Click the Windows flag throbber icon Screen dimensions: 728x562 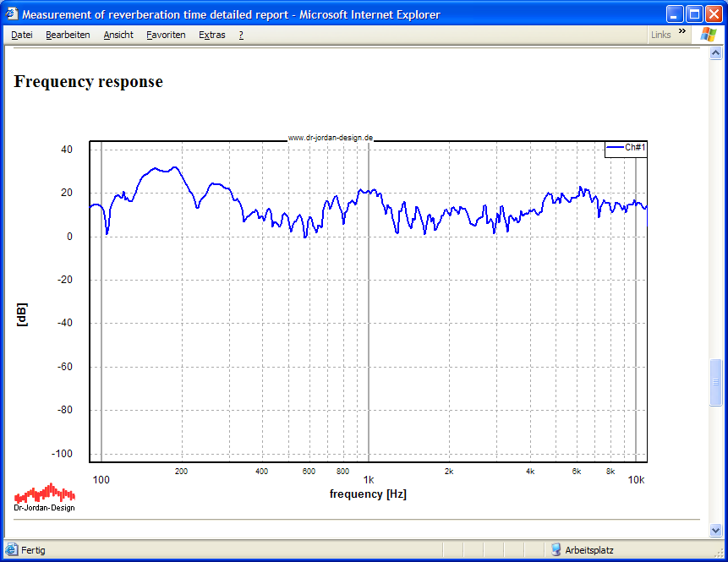pos(707,35)
